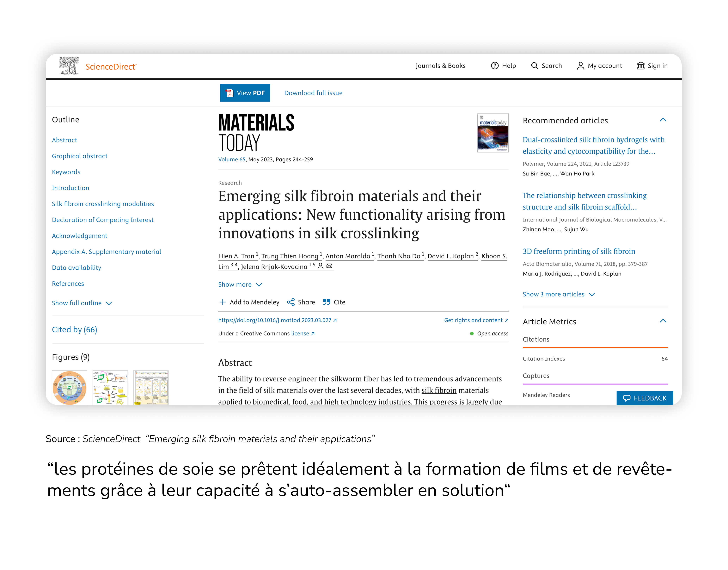
Task: Jump to Acknowledgement section
Action: 79,236
